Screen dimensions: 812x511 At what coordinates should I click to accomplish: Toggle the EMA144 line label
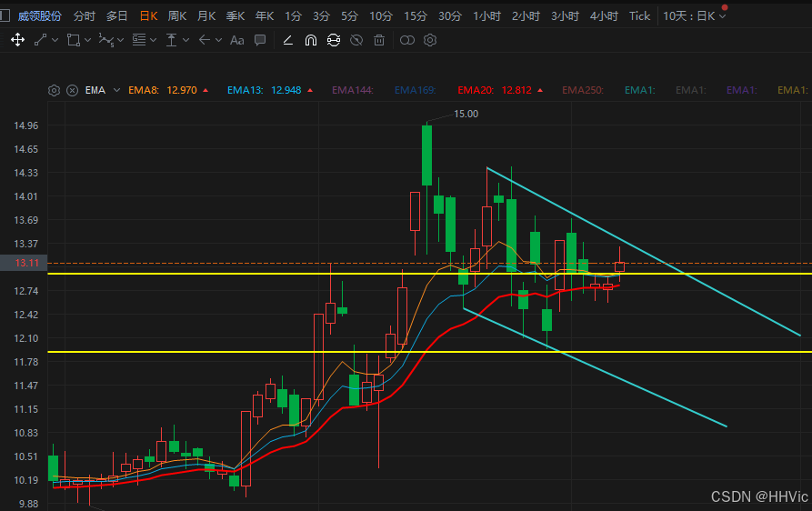(x=353, y=90)
